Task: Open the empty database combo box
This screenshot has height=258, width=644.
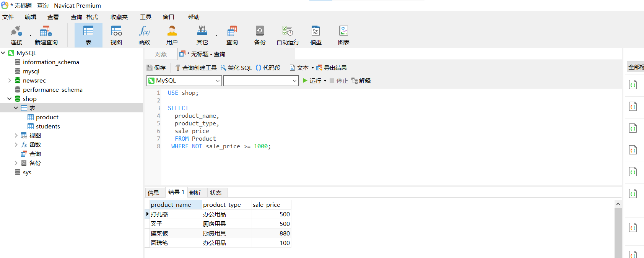Action: [261, 81]
